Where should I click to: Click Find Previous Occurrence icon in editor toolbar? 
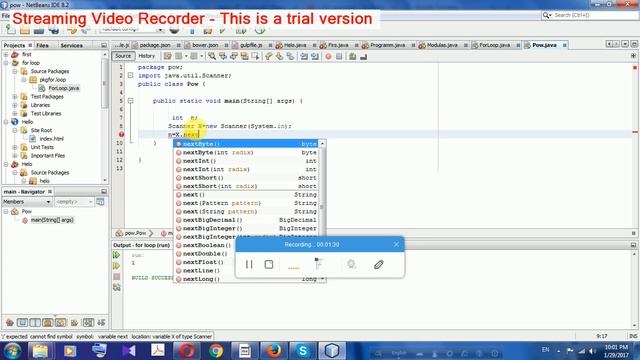(223, 56)
